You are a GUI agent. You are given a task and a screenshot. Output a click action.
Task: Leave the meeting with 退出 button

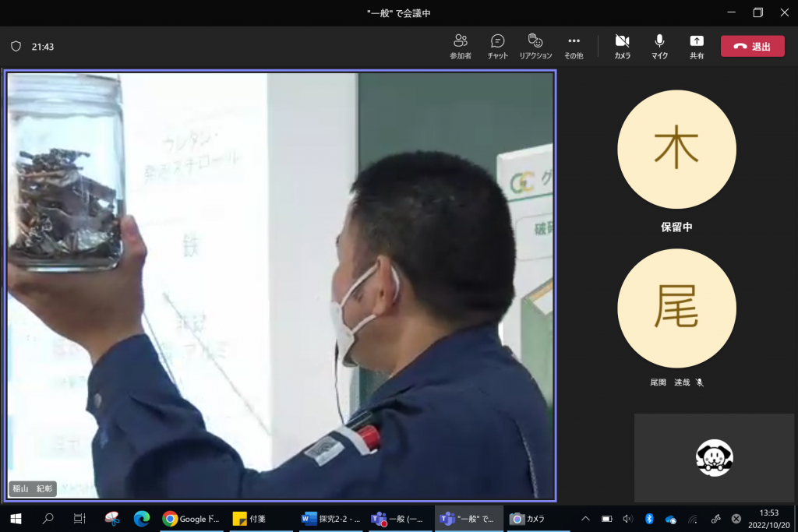pos(752,46)
